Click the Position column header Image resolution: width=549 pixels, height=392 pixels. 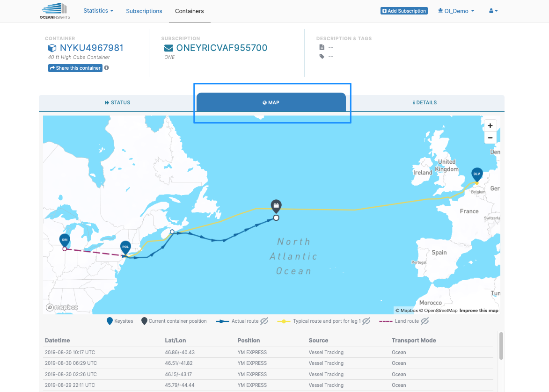coord(249,340)
